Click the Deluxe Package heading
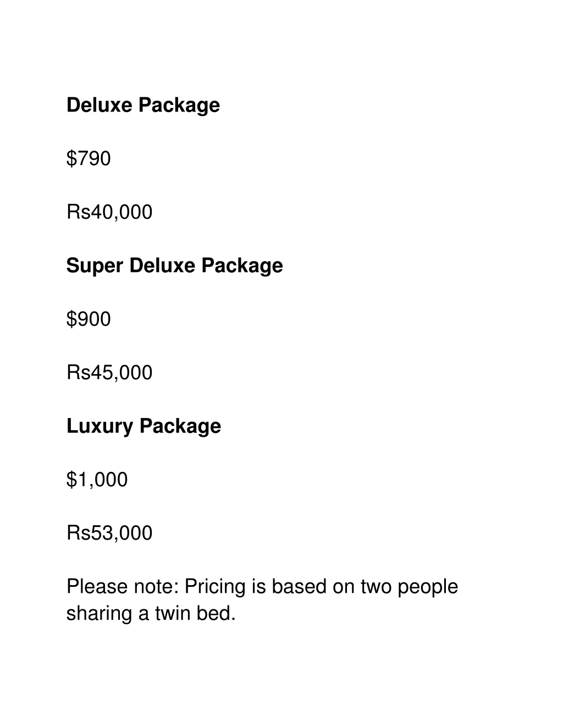The height and width of the screenshot is (728, 563). (x=143, y=105)
